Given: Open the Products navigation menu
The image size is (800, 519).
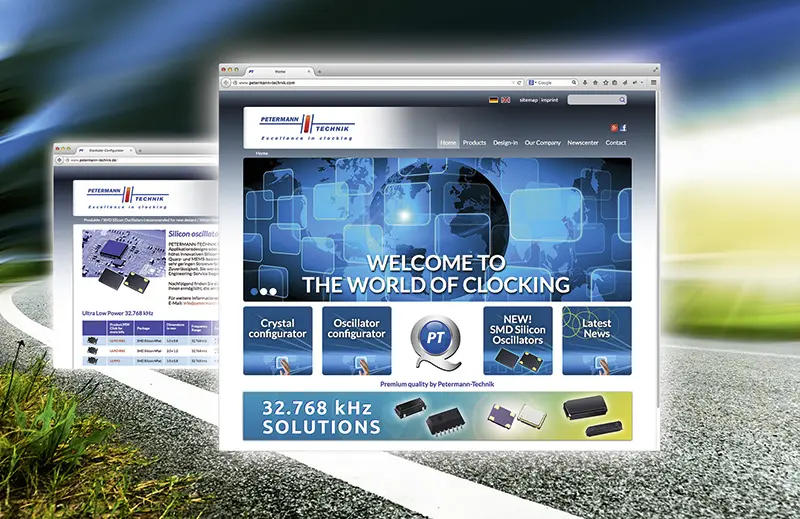Looking at the screenshot, I should [474, 143].
